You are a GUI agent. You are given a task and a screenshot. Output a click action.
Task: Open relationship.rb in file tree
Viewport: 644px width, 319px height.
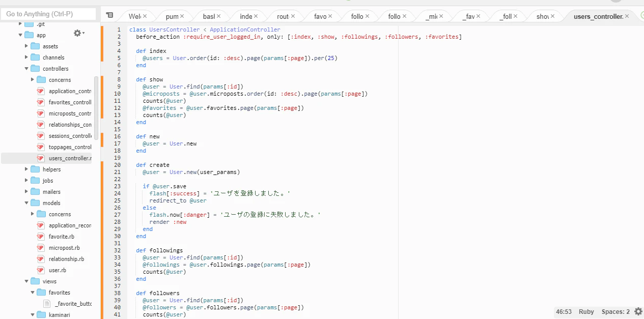(x=67, y=259)
